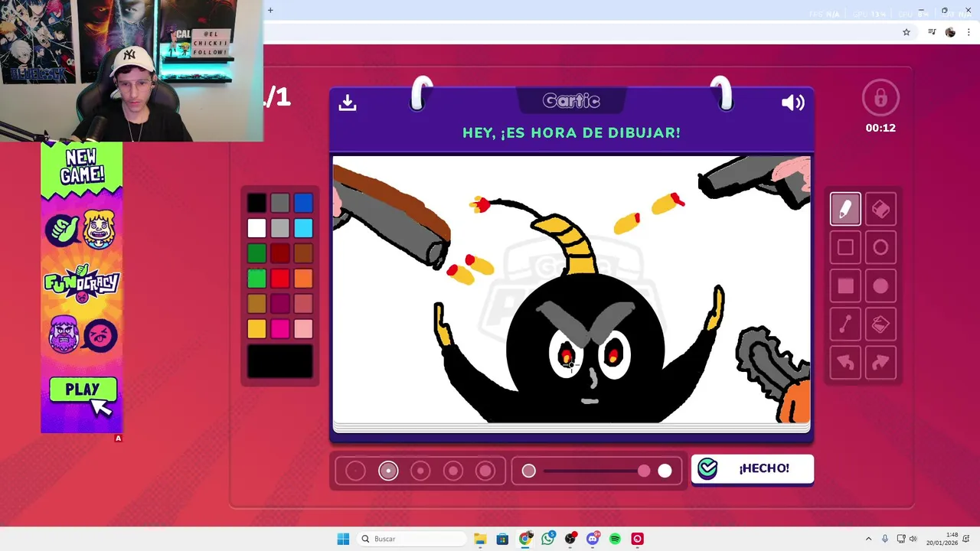The width and height of the screenshot is (980, 551).
Task: Pick the bright green color swatch
Action: [x=256, y=279]
